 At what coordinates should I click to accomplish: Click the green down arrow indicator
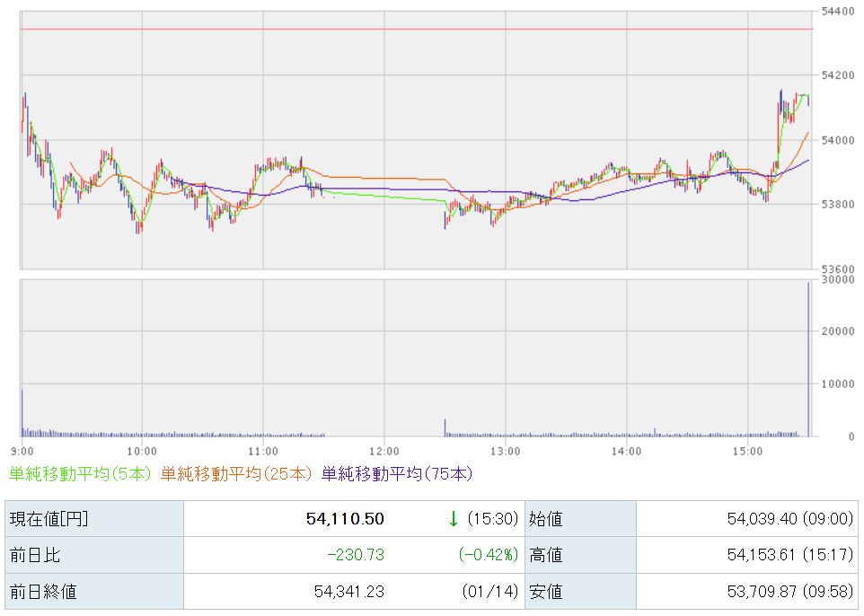[x=454, y=518]
